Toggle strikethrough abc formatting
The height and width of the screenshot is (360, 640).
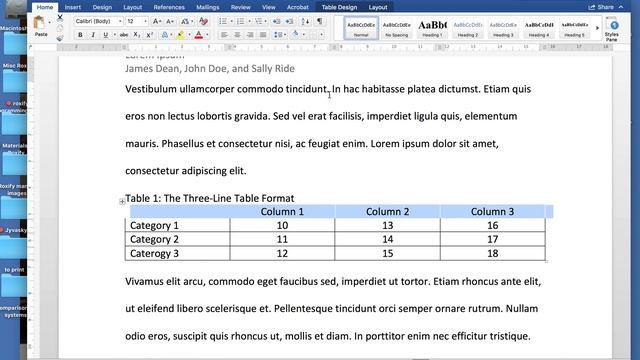tap(124, 35)
